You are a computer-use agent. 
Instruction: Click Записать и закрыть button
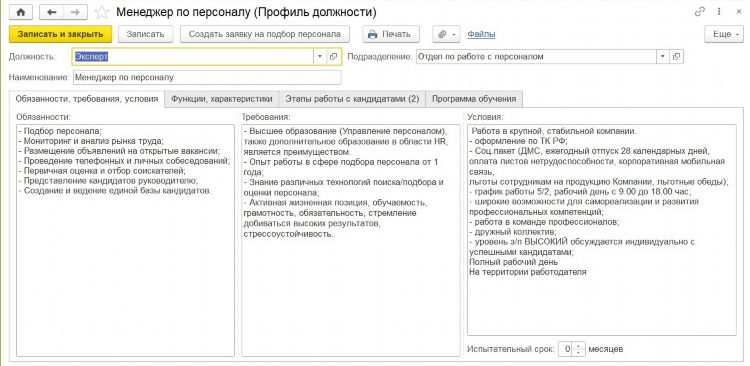(x=60, y=34)
